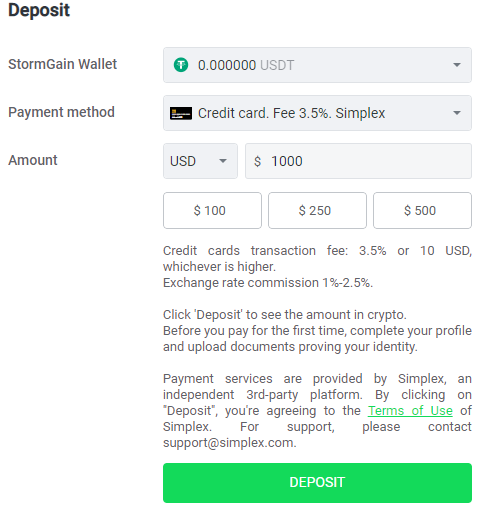
Task: Click the Amount label
Action: click(x=33, y=160)
